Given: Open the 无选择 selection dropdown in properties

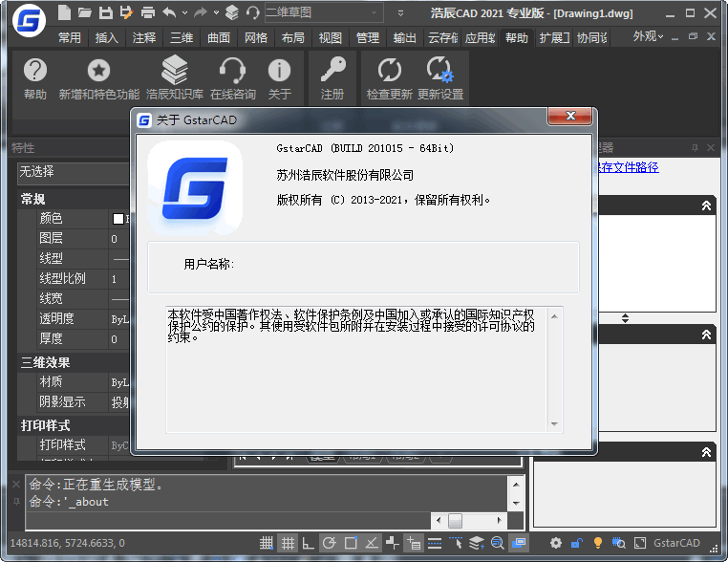Looking at the screenshot, I should 75,173.
